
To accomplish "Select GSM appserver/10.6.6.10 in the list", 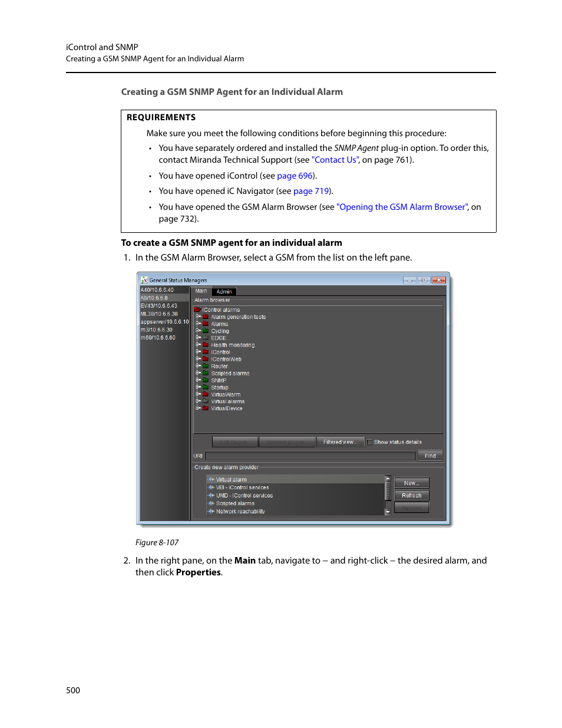I will pyautogui.click(x=164, y=322).
